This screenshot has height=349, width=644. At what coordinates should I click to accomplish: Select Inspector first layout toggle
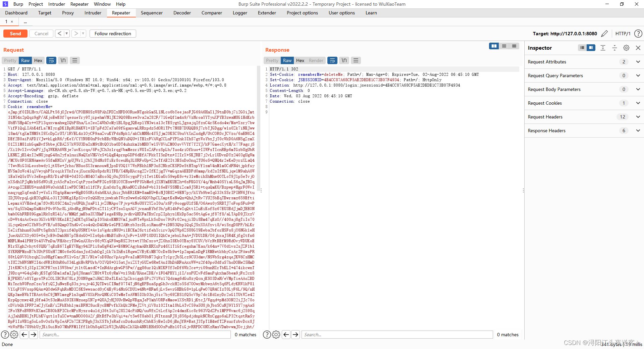(582, 48)
